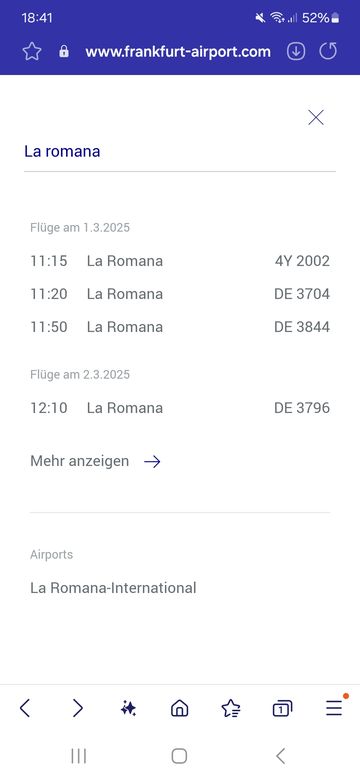Select the 11:15 flight 4Y 2002
The width and height of the screenshot is (360, 780).
pos(180,261)
